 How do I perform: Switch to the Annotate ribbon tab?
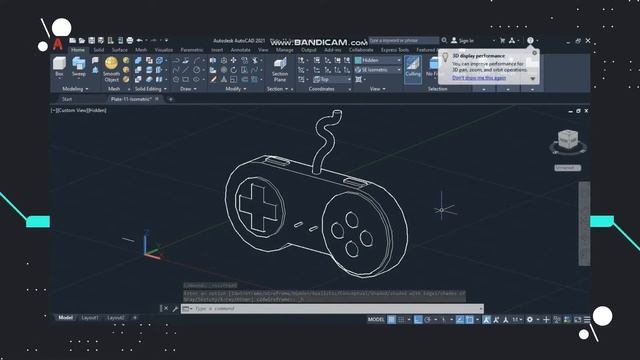pos(240,50)
